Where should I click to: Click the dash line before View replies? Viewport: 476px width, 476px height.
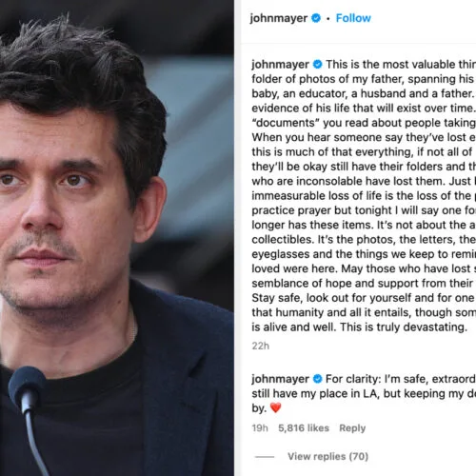[265, 457]
